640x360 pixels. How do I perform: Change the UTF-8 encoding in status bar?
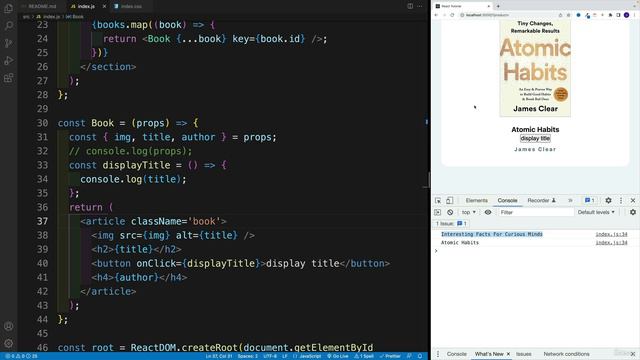270,356
